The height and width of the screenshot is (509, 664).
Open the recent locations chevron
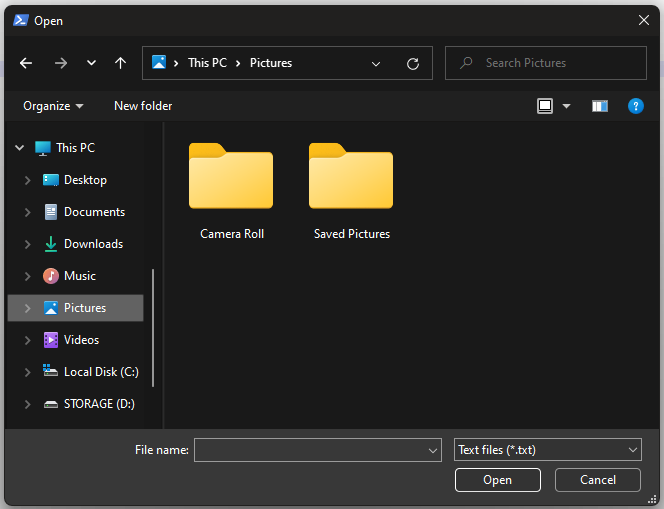(91, 63)
